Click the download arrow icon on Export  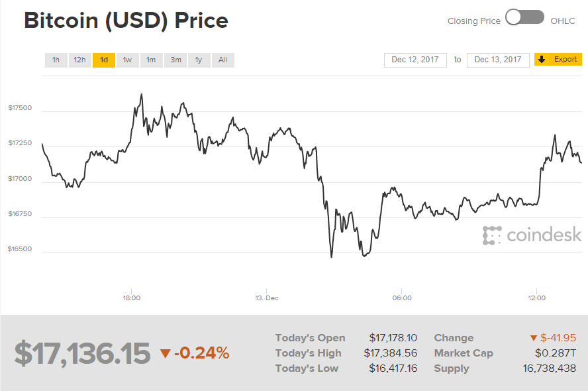point(542,60)
